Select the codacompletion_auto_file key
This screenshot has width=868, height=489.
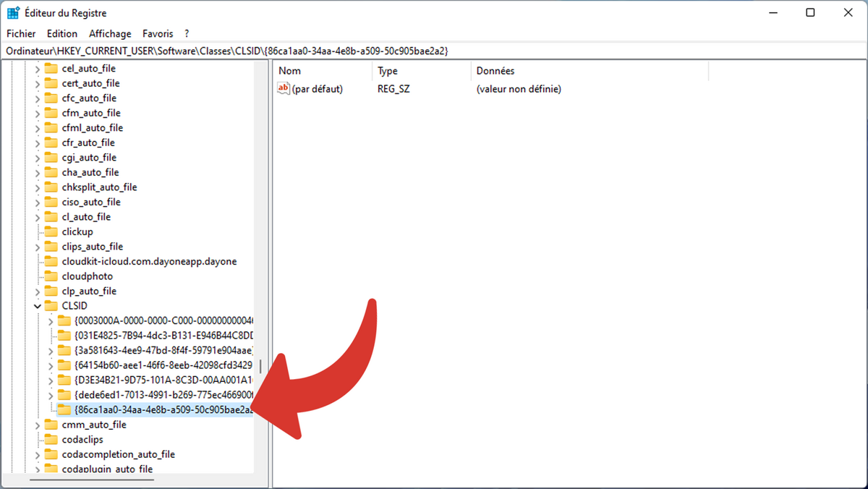(119, 454)
